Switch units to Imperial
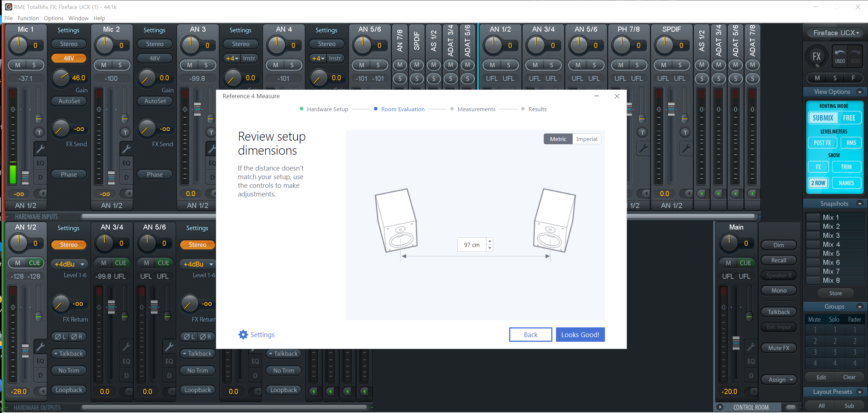 pos(587,139)
